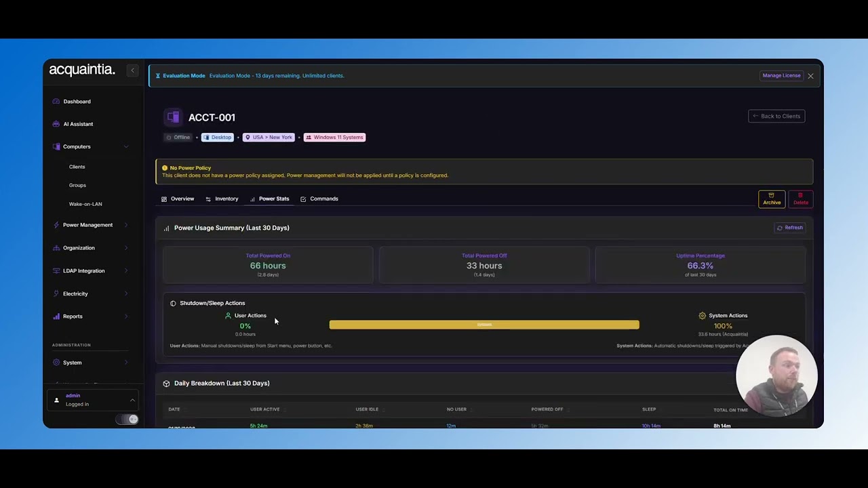This screenshot has width=868, height=488.
Task: Click the Reports chart icon in sidebar
Action: click(56, 317)
